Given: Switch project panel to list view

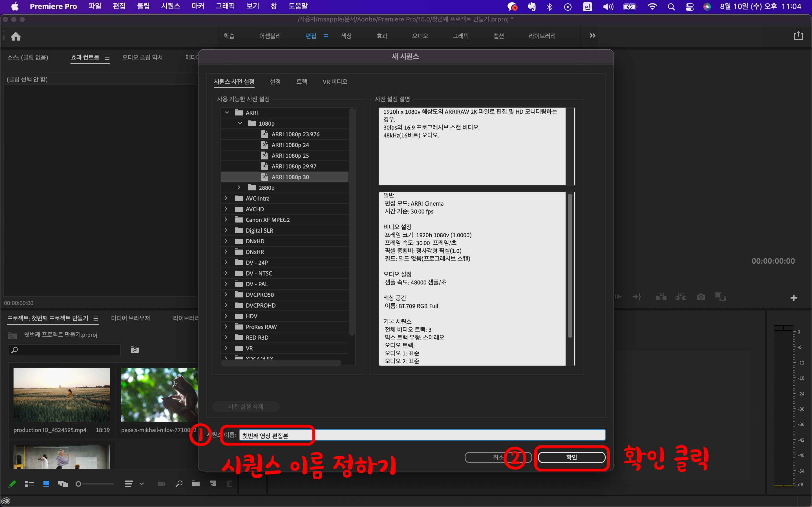Looking at the screenshot, I should tap(29, 484).
